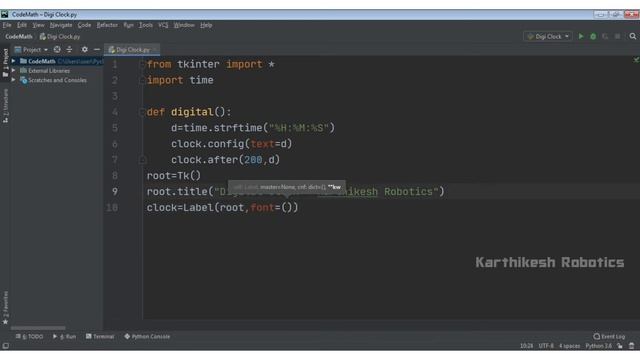The image size is (640, 360).
Task: Open the Digi Clock run configuration dropdown
Action: click(548, 36)
